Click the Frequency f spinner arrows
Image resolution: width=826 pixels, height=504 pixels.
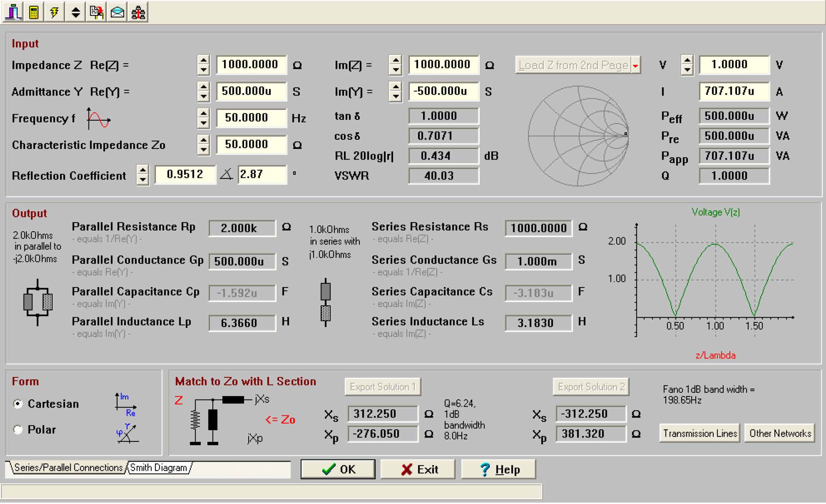coord(203,118)
